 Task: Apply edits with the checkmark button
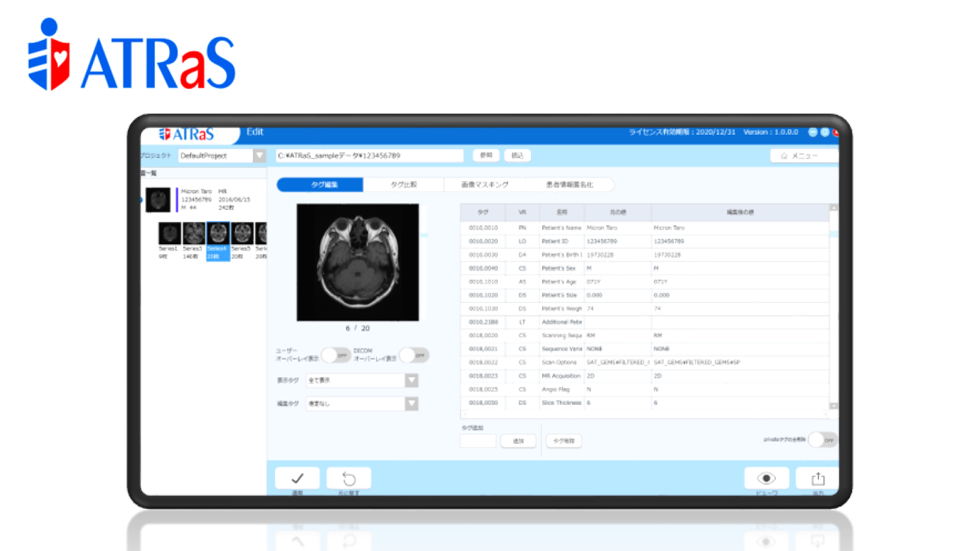click(x=297, y=478)
